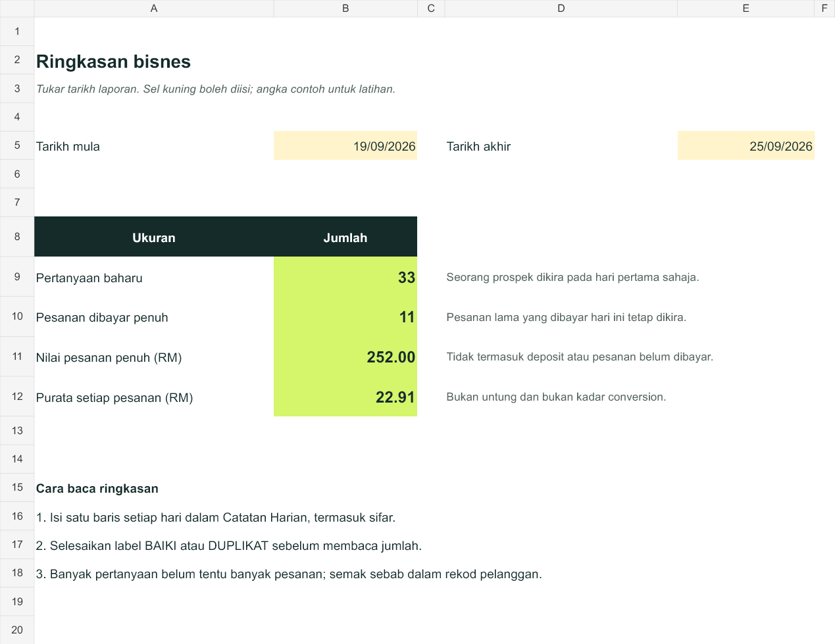Click instruction 2 about BAIKI atau DUPLIKAT
The image size is (835, 644).
click(x=229, y=546)
